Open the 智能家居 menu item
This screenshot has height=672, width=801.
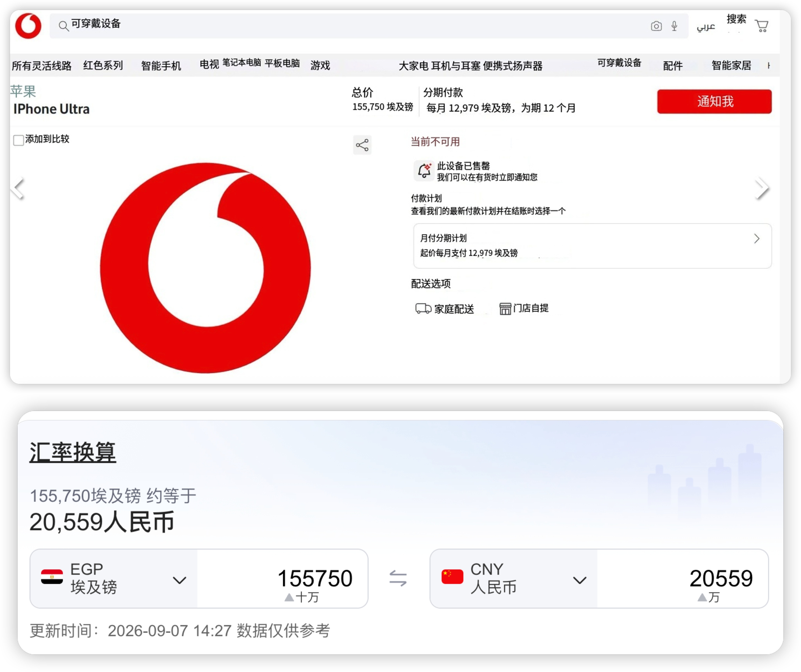coord(731,65)
